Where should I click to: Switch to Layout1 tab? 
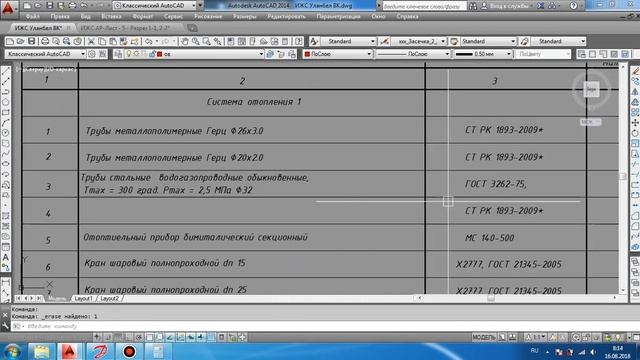(83, 298)
